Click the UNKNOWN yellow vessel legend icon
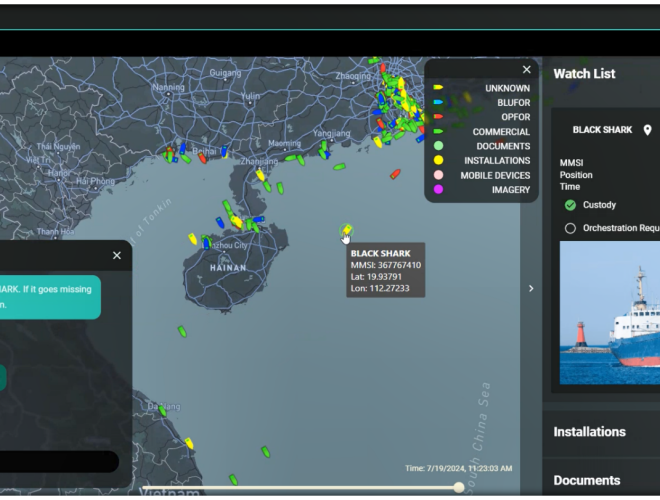660x500 pixels. (x=438, y=88)
